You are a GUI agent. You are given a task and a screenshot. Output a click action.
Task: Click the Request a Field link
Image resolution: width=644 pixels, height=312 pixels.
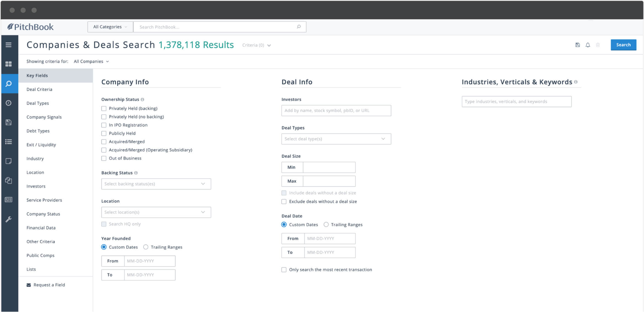[49, 285]
